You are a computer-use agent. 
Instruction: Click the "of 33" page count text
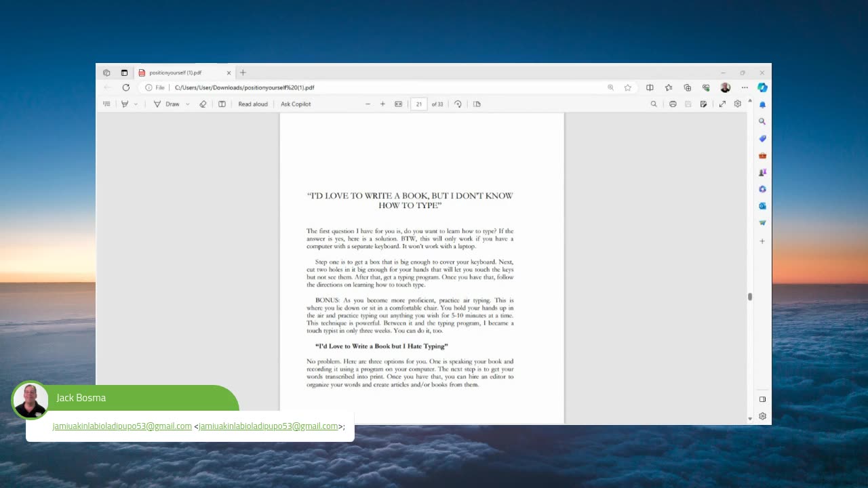click(x=437, y=104)
